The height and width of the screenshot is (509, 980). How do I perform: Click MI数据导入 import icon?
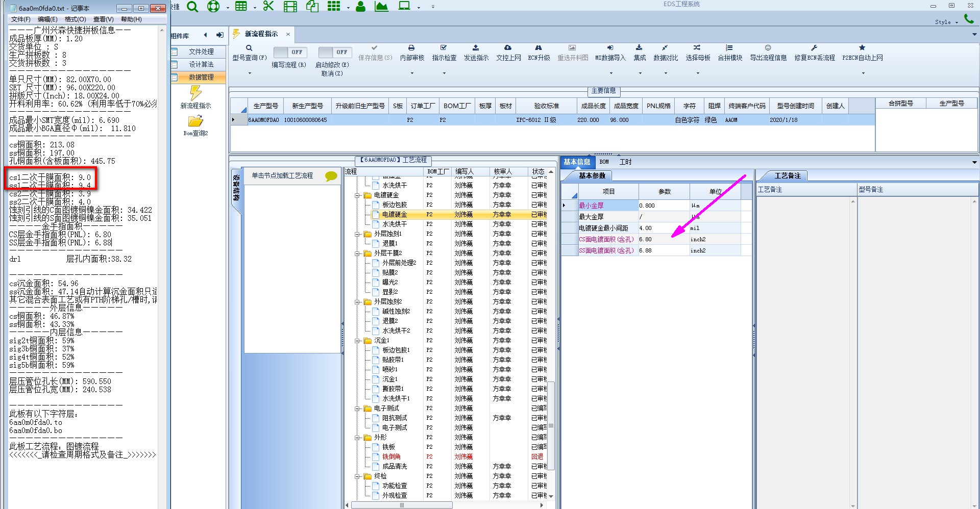pyautogui.click(x=610, y=48)
